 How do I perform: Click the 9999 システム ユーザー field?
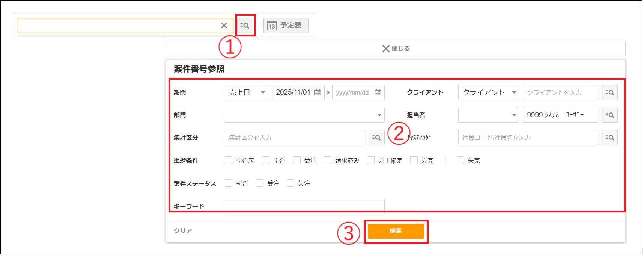coord(560,115)
